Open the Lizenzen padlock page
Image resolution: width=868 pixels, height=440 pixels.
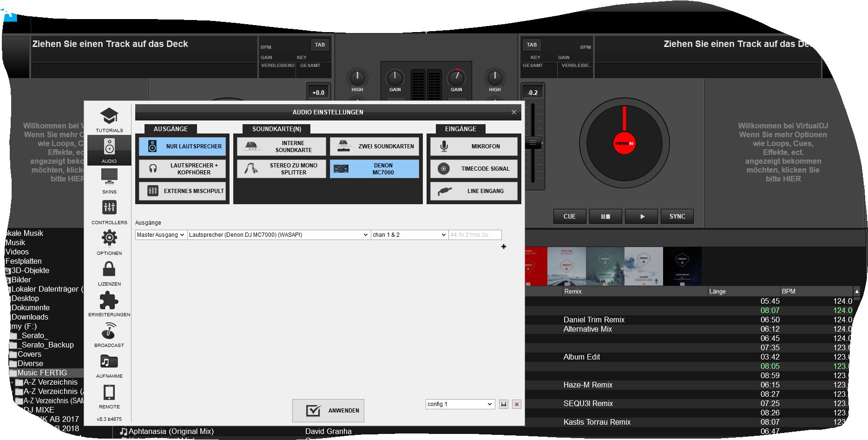(109, 273)
